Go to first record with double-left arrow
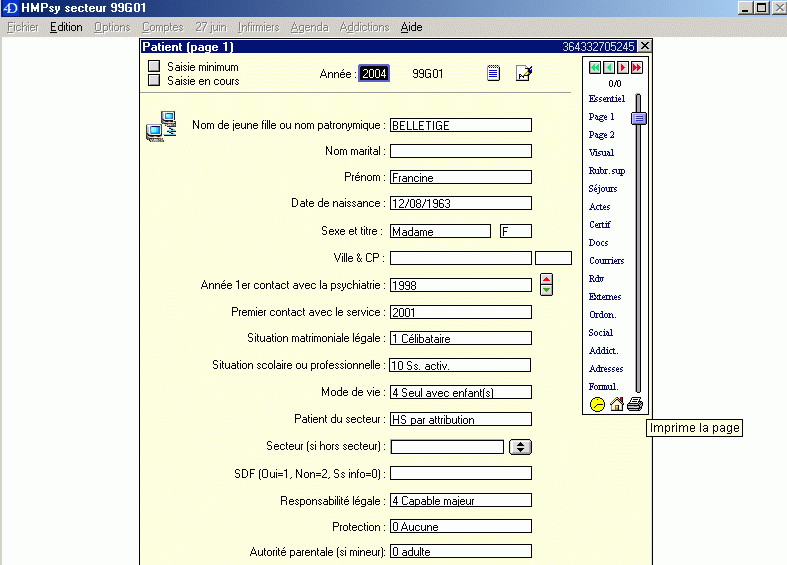The width and height of the screenshot is (787, 565). (595, 67)
